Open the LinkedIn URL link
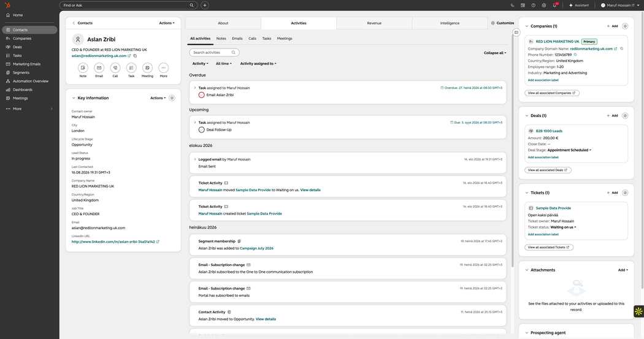 (113, 242)
